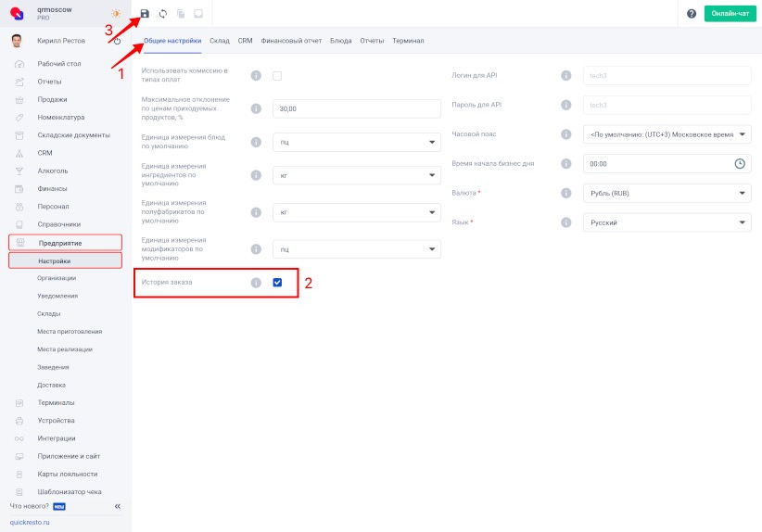
Task: Switch to Терминал tab
Action: point(408,41)
